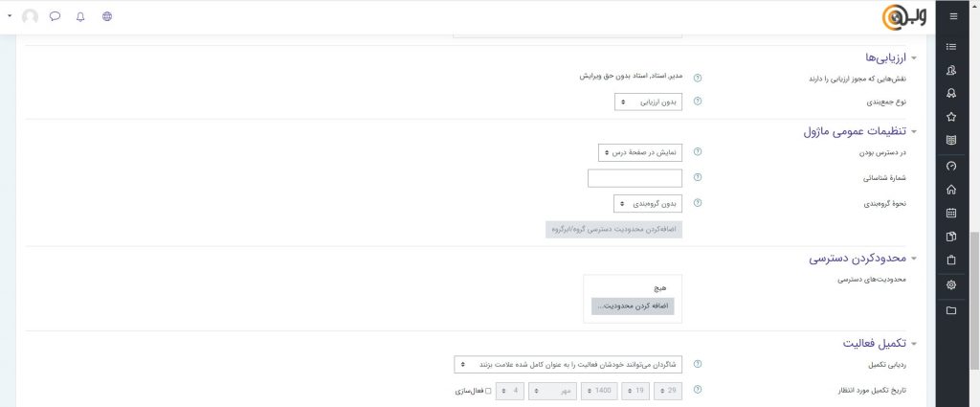Image resolution: width=980 pixels, height=407 pixels.
Task: Go to site home via house icon
Action: click(x=950, y=190)
